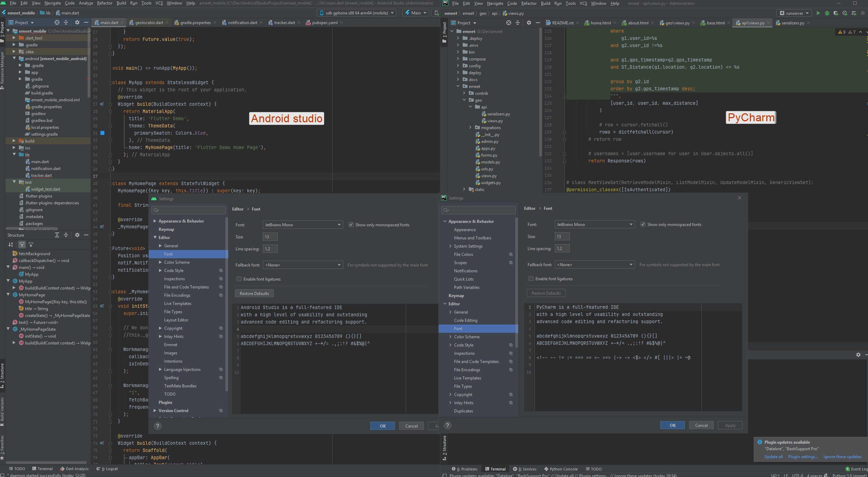Switch to the pubspec.yaml editor tab

pos(325,22)
